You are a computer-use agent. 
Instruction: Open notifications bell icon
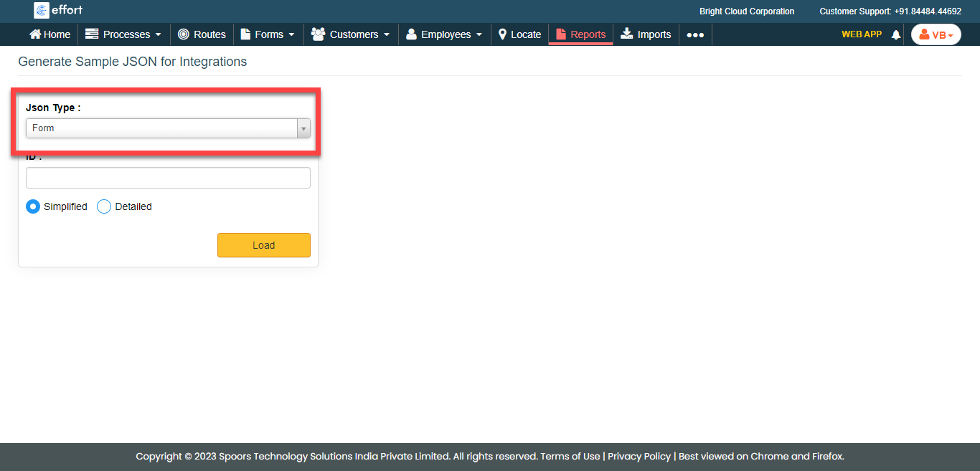tap(895, 34)
